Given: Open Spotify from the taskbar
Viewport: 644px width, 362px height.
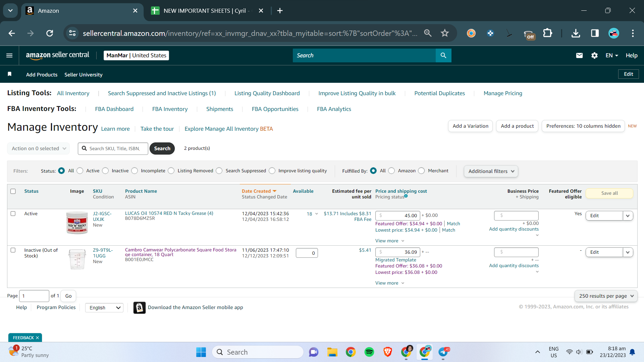Looking at the screenshot, I should 369,352.
